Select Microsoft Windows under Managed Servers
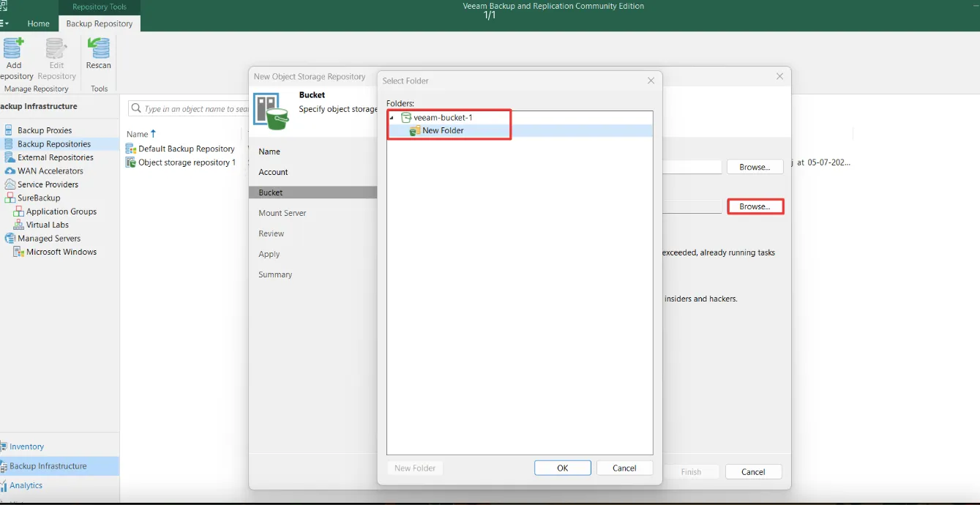The height and width of the screenshot is (505, 980). (61, 252)
